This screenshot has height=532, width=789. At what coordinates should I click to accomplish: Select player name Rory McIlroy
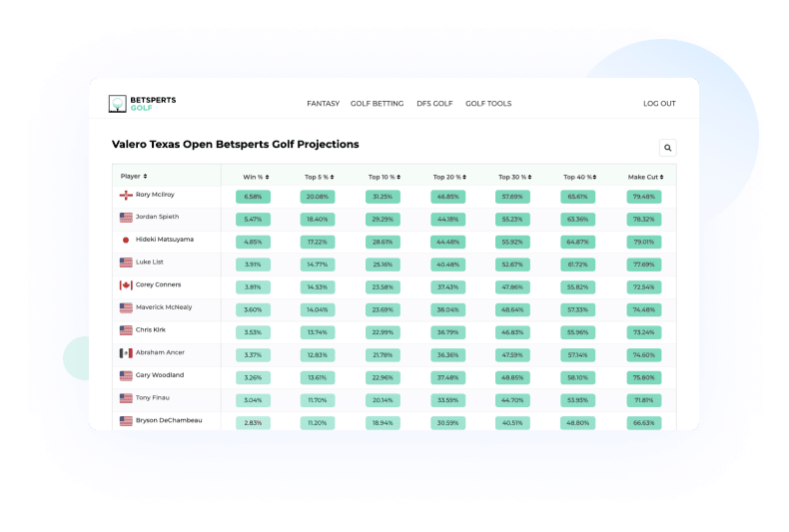point(155,195)
